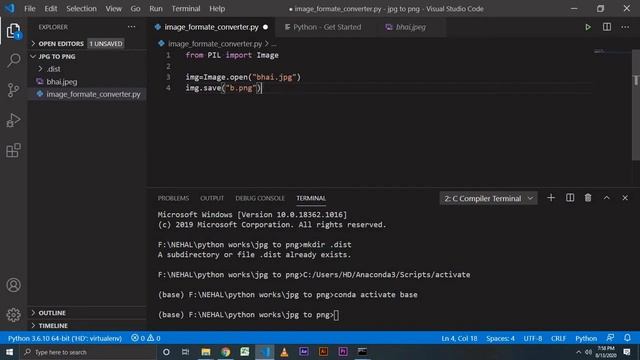The height and width of the screenshot is (360, 640).
Task: Switch to bhai.jpeg editor tab
Action: point(410,27)
